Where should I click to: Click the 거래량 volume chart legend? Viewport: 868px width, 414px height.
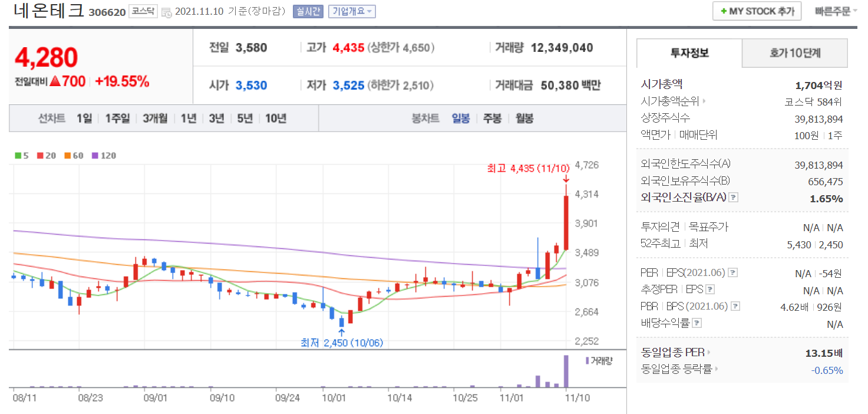tap(599, 360)
